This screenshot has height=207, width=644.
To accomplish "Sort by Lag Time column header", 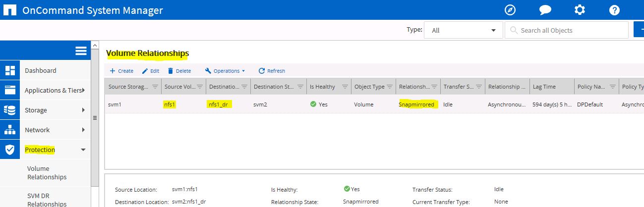I will pos(544,87).
